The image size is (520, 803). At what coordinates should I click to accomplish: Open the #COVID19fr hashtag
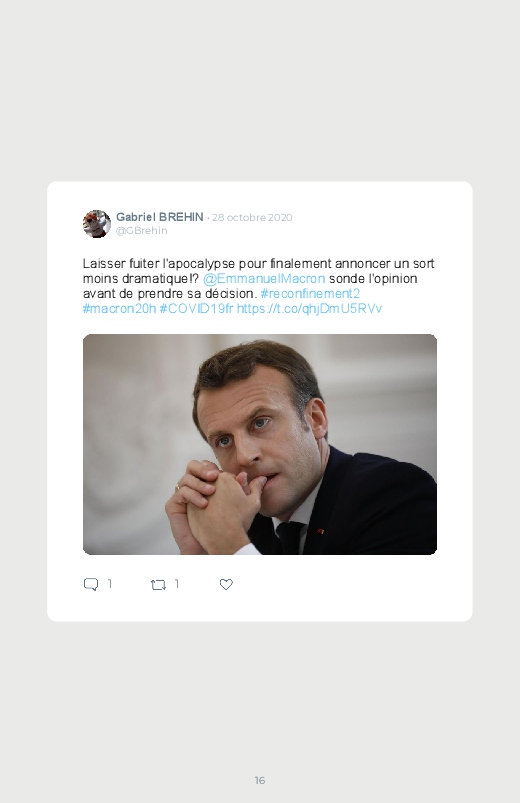[196, 308]
